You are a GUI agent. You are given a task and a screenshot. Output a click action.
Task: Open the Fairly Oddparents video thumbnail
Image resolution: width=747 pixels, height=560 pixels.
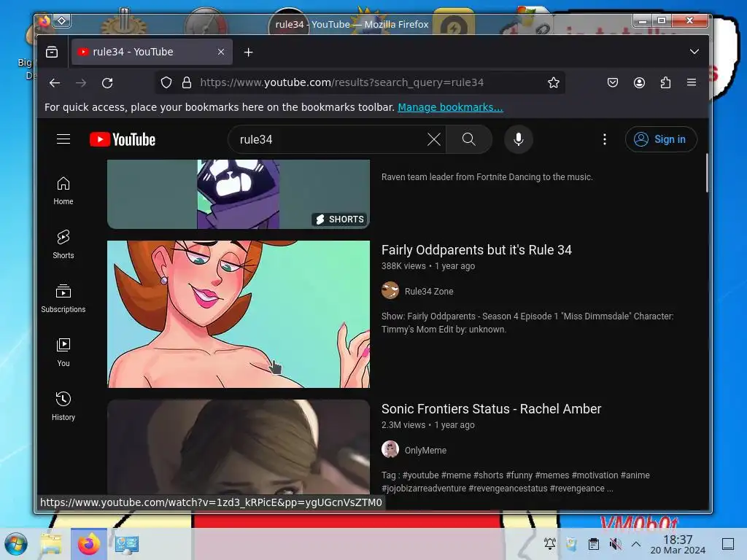(239, 314)
